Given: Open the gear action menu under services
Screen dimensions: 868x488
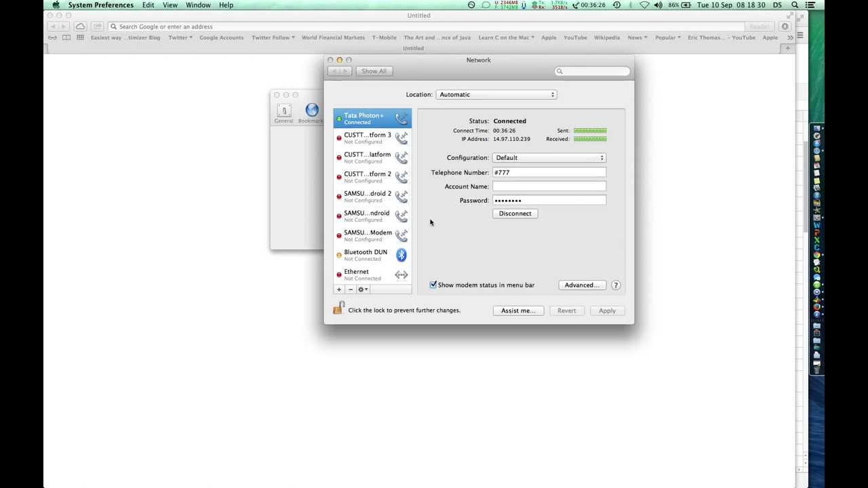Looking at the screenshot, I should point(363,289).
